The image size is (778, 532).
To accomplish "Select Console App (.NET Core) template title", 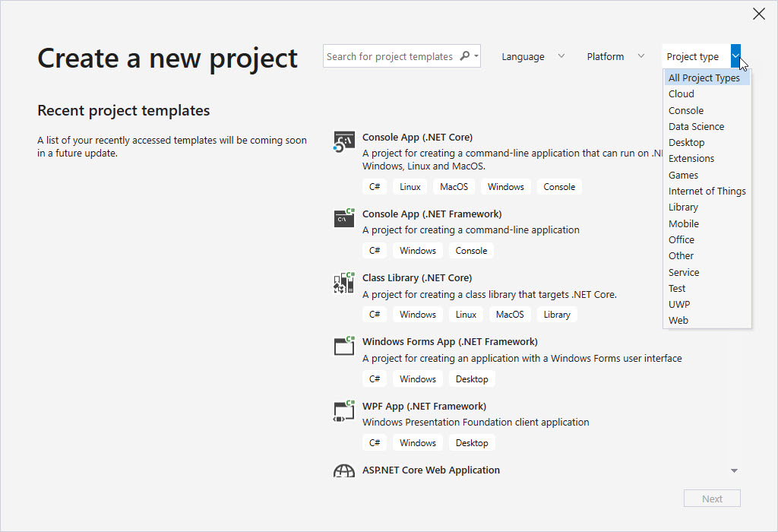I will pos(417,137).
